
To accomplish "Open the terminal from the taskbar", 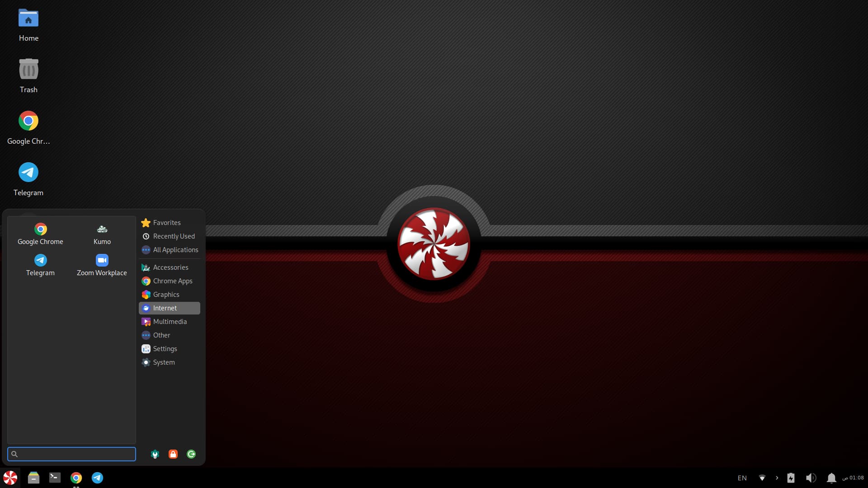I will [x=55, y=478].
